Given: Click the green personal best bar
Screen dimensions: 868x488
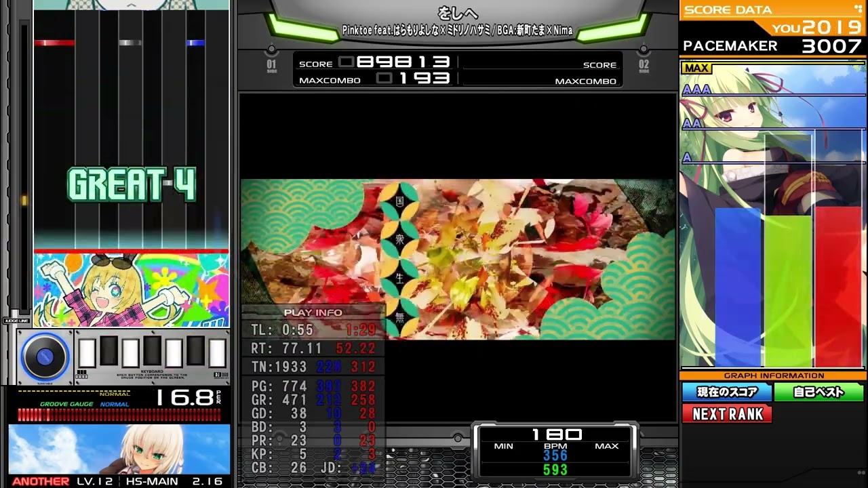Looking at the screenshot, I should click(x=788, y=291).
